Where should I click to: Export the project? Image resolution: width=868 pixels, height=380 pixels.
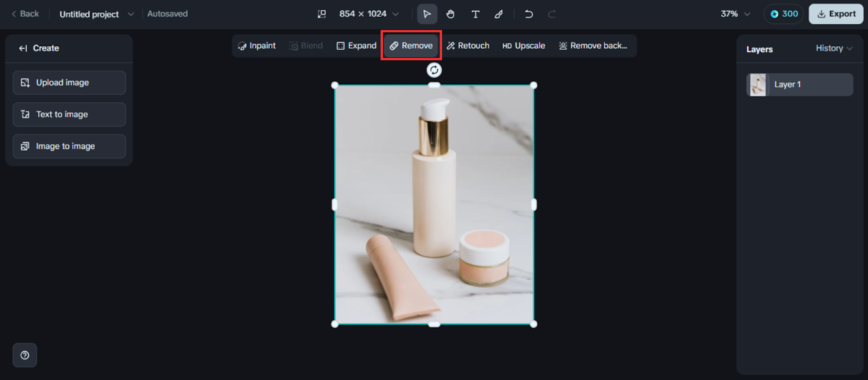coord(836,14)
